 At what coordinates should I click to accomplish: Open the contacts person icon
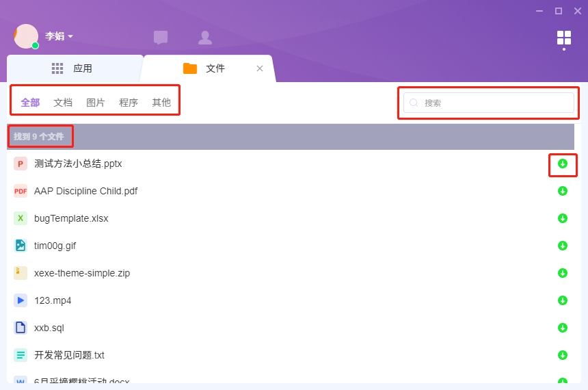(204, 38)
